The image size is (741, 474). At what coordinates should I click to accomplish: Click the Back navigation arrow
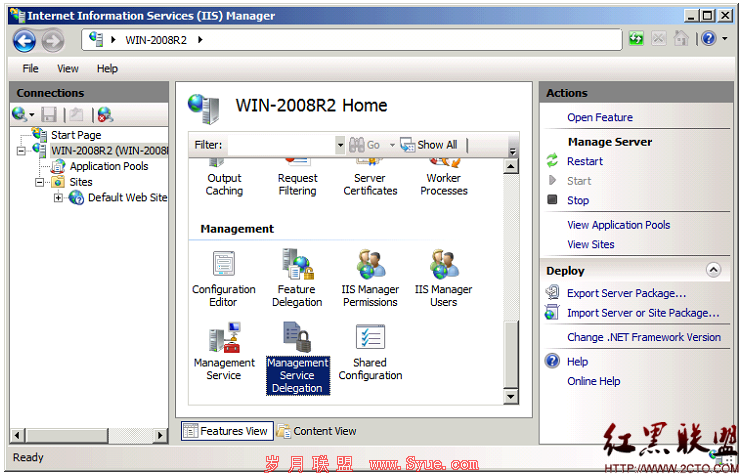tap(25, 41)
